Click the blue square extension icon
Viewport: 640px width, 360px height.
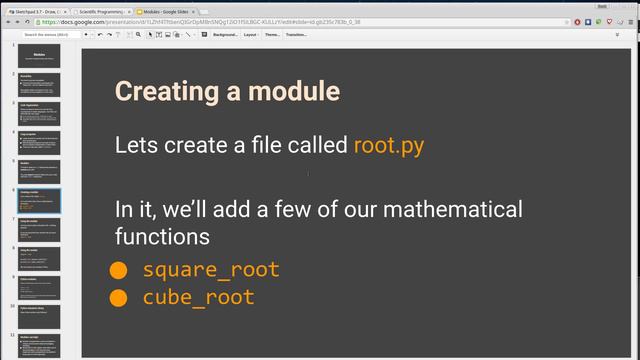coord(588,22)
